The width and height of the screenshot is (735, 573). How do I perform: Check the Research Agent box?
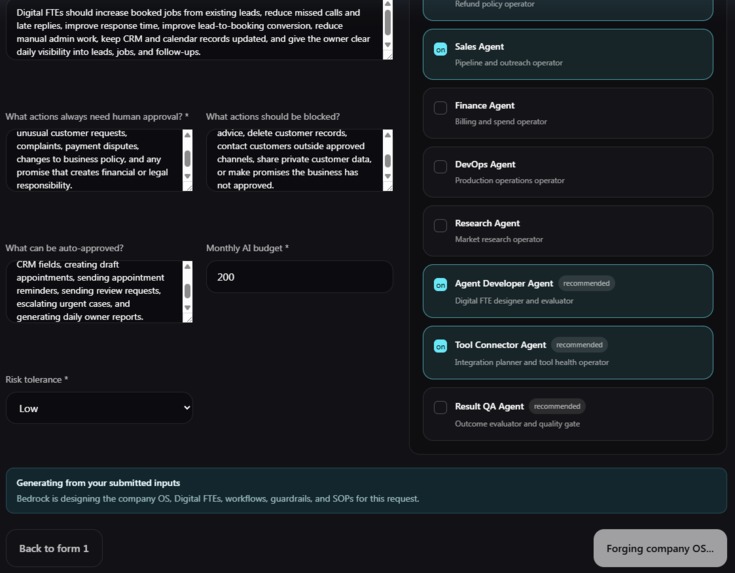point(440,226)
